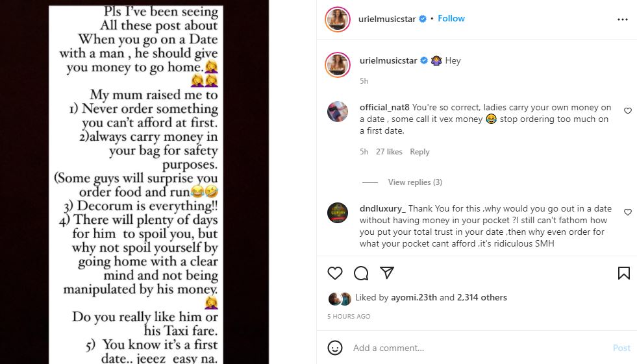View the 27 likes on the comment
Viewport: 637px width, 364px height.
[x=389, y=152]
